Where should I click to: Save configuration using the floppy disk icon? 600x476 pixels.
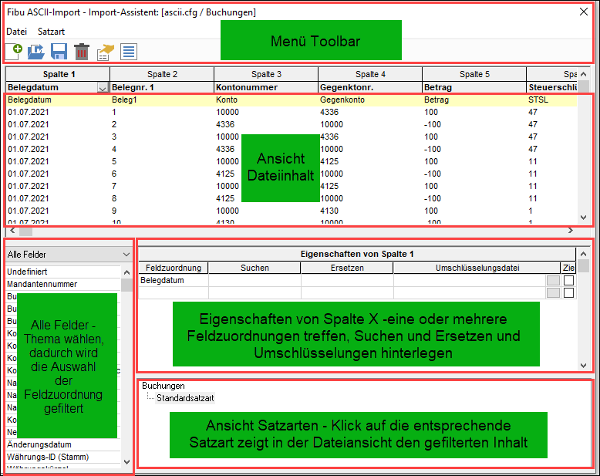59,51
